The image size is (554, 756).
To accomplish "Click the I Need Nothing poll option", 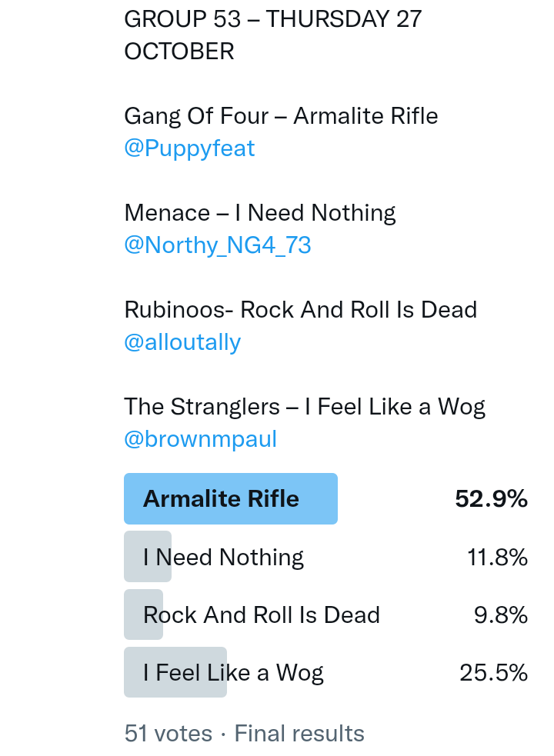I will [223, 557].
